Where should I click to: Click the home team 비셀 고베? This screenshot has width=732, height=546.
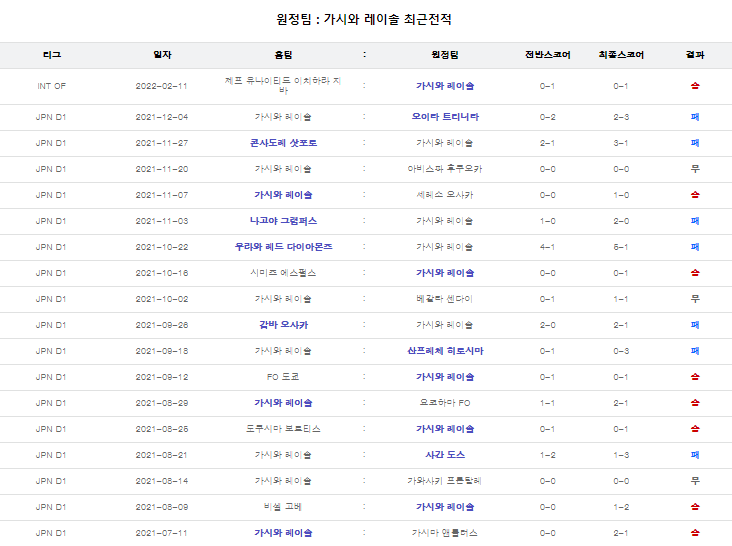[283, 507]
